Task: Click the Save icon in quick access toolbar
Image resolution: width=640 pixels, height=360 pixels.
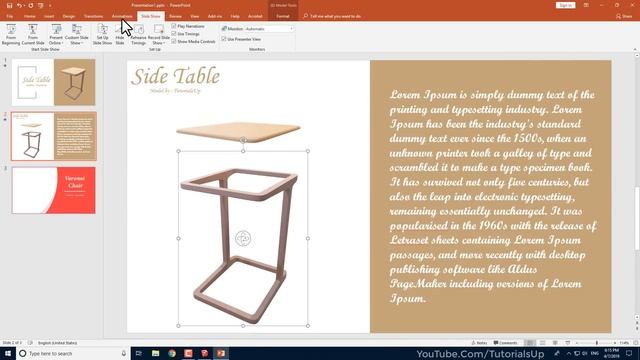Action: coord(9,5)
